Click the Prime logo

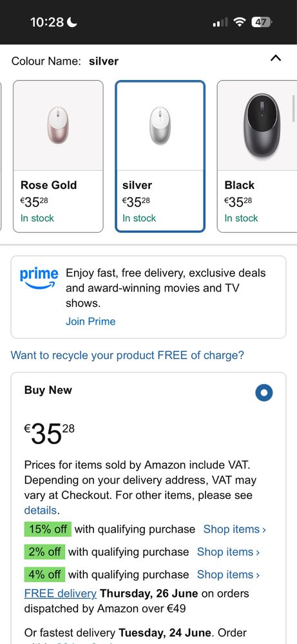coord(39,278)
